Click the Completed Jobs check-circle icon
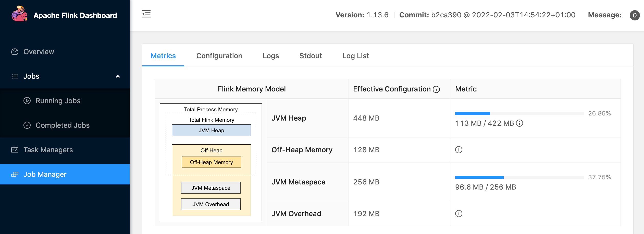This screenshot has height=234, width=644. 27,125
